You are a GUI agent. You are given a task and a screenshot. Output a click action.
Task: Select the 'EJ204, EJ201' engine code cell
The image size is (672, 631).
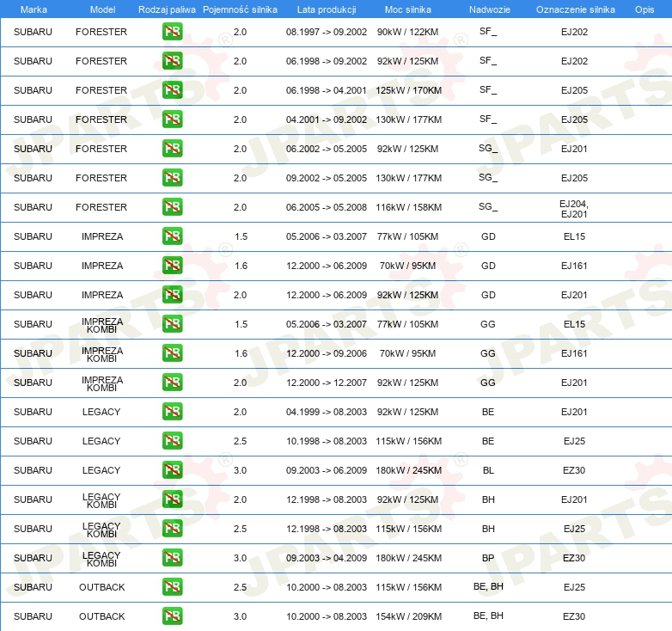point(574,209)
